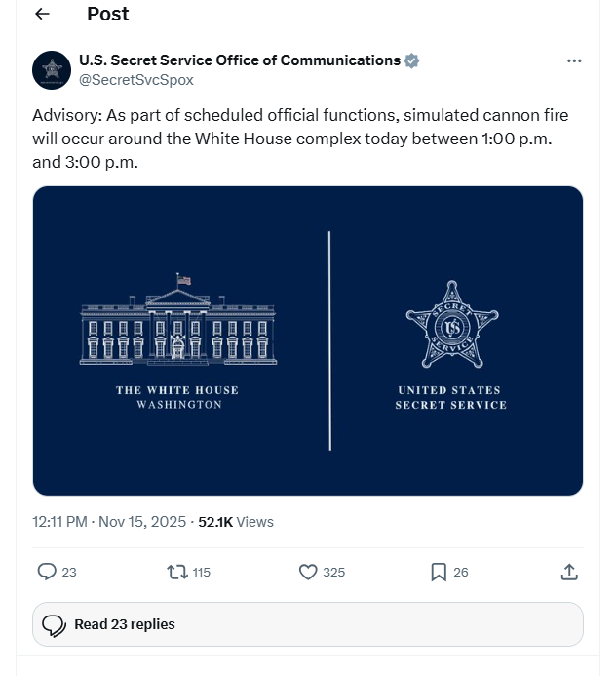Click the blue verified badge icon
Image resolution: width=616 pixels, height=676 pixels.
tap(412, 60)
